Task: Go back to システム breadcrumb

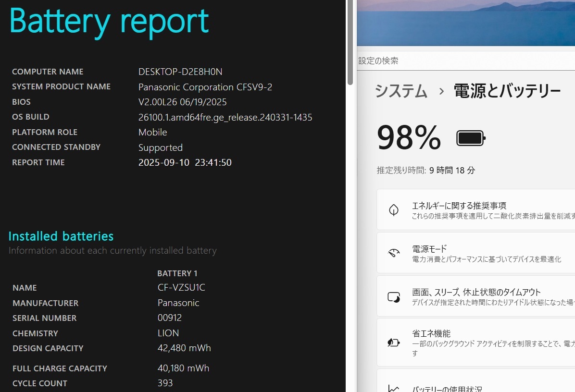Action: click(x=401, y=91)
